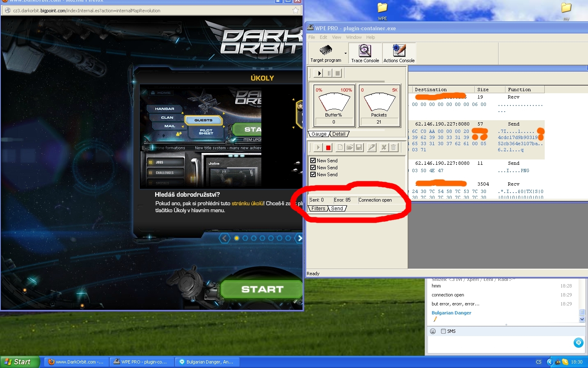Start packet logging with the play button
The height and width of the screenshot is (368, 588).
pyautogui.click(x=319, y=73)
